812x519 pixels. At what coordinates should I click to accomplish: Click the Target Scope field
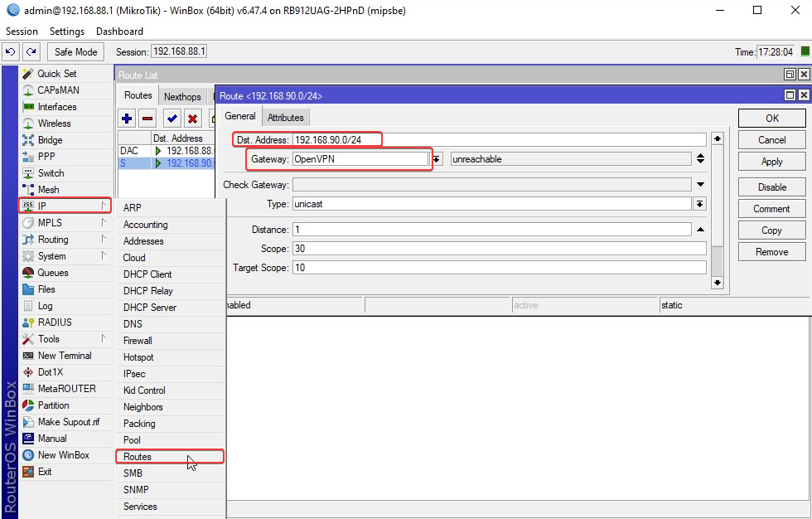499,268
